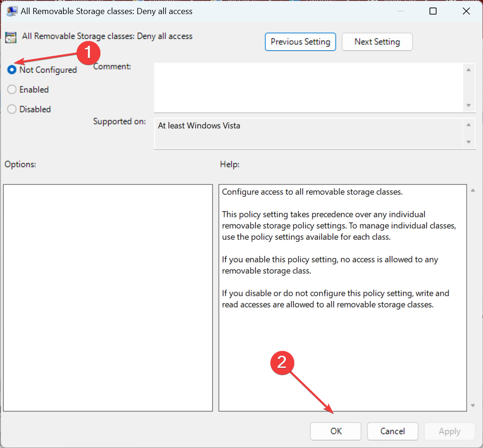
Task: Click Supported on box up arrow
Action: tap(468, 125)
